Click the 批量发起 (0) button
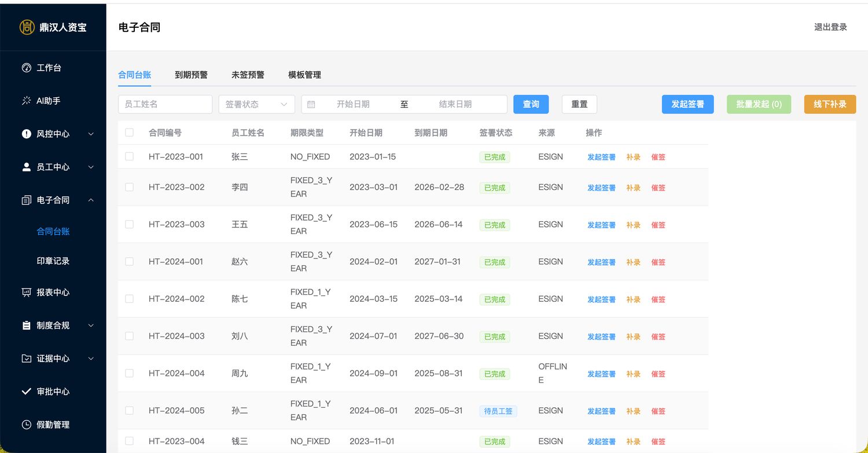The height and width of the screenshot is (453, 868). (x=759, y=104)
